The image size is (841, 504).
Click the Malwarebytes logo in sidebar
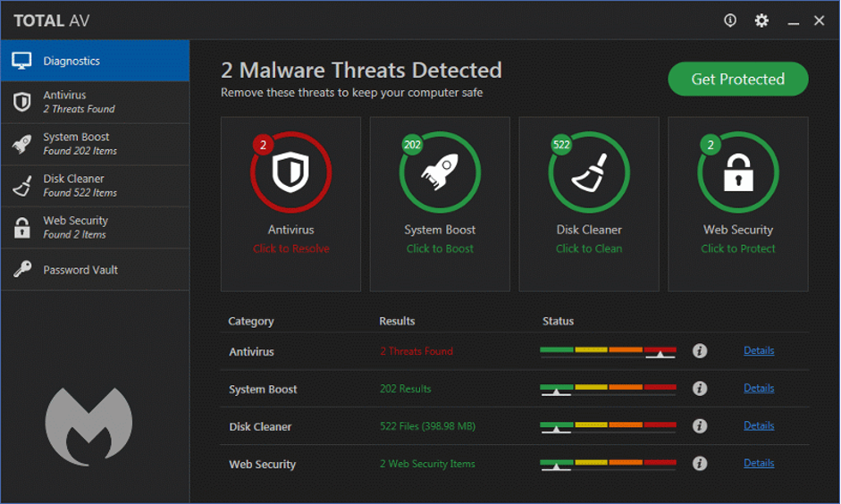88,426
